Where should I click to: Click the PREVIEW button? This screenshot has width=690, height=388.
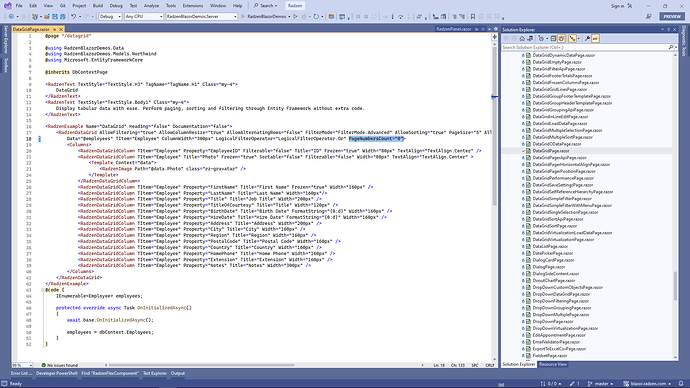(672, 16)
